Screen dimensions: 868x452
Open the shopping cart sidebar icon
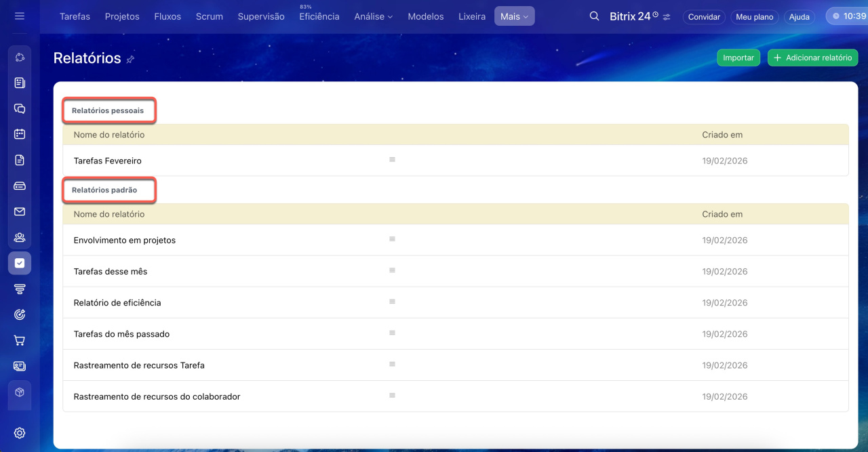pos(20,340)
